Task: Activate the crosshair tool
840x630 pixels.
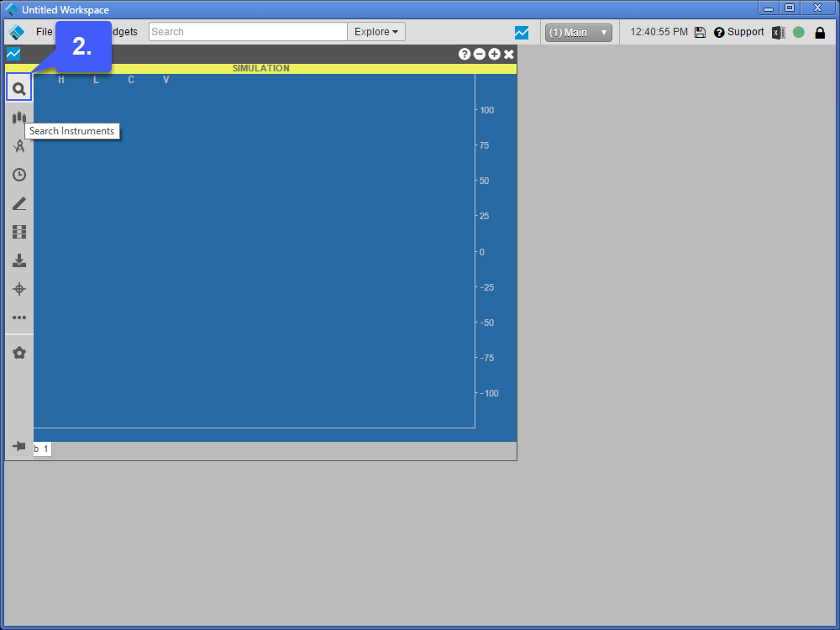Action: click(19, 289)
